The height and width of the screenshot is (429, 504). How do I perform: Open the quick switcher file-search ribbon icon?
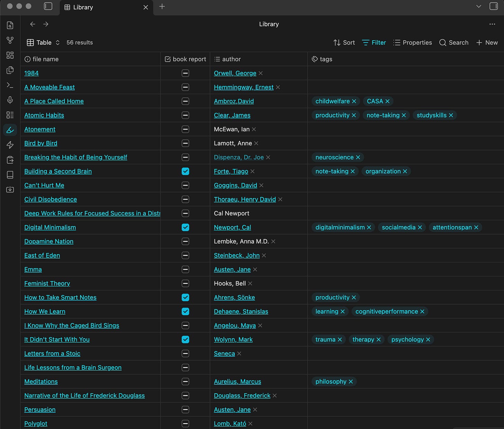point(10,25)
